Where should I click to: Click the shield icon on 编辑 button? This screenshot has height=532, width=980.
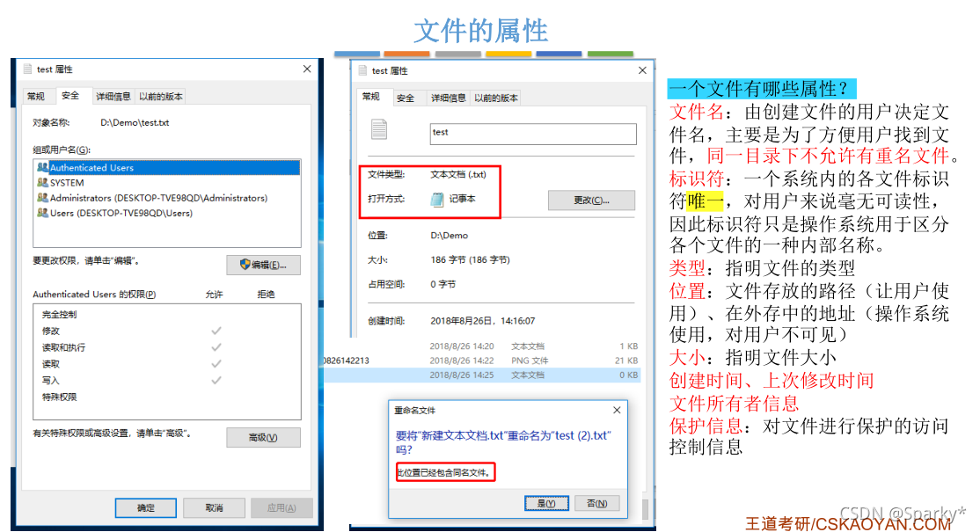click(x=245, y=265)
